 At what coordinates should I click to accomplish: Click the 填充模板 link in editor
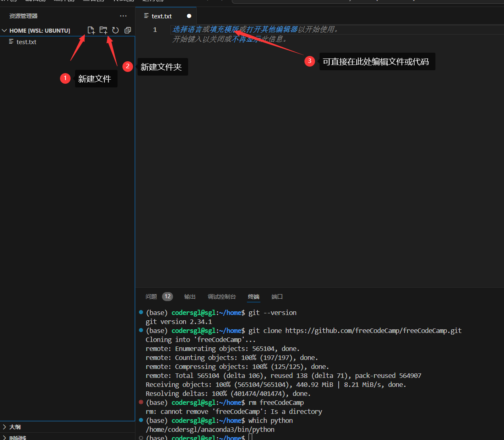click(x=224, y=29)
